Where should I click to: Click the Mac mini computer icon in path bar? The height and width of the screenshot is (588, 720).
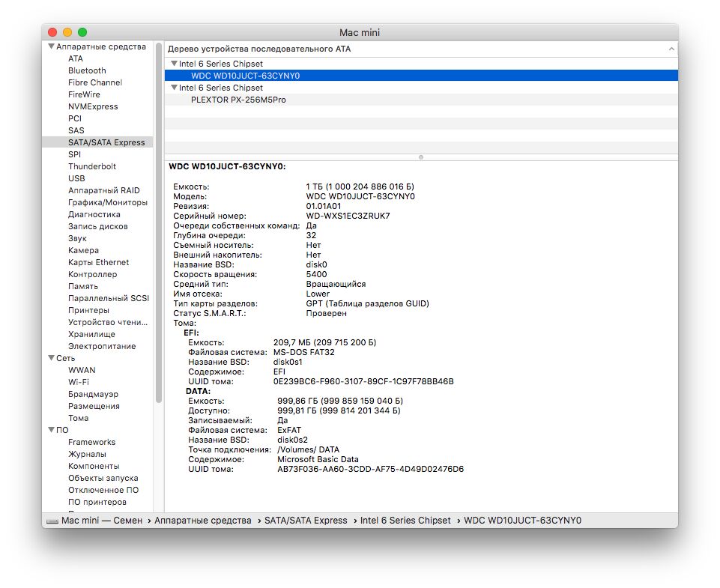click(x=52, y=521)
